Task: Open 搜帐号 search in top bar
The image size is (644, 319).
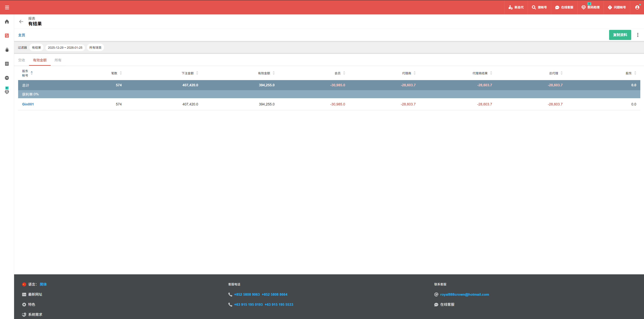Action: (x=539, y=8)
